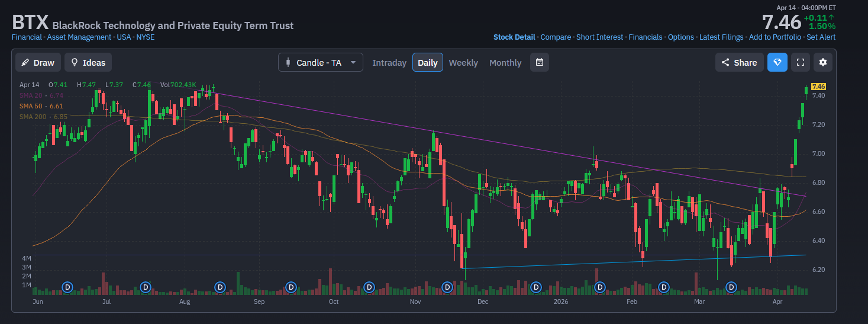Click the dividend marker after the Oct axis label
This screenshot has width=868, height=324.
pyautogui.click(x=369, y=287)
